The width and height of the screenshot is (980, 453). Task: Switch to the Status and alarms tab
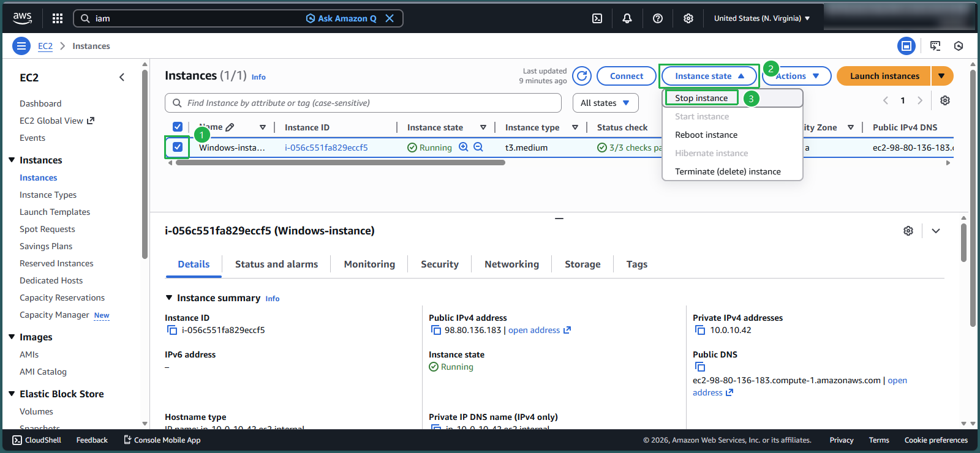click(x=276, y=264)
